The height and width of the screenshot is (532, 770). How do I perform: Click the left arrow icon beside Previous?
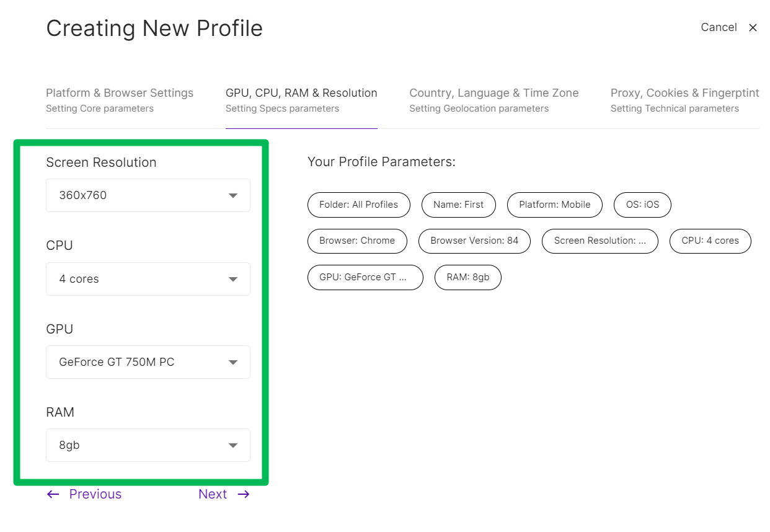click(x=53, y=494)
